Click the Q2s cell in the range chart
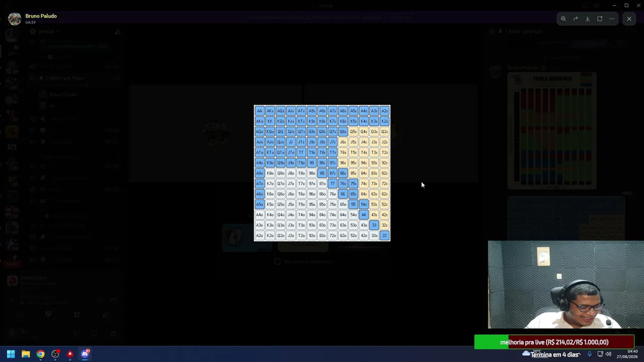Image resolution: width=644 pixels, height=362 pixels. (384, 132)
